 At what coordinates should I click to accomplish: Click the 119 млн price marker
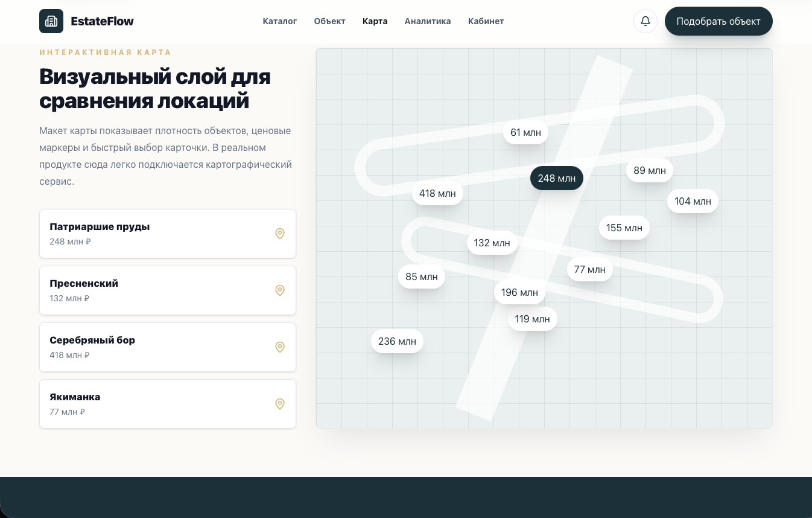pyautogui.click(x=533, y=319)
